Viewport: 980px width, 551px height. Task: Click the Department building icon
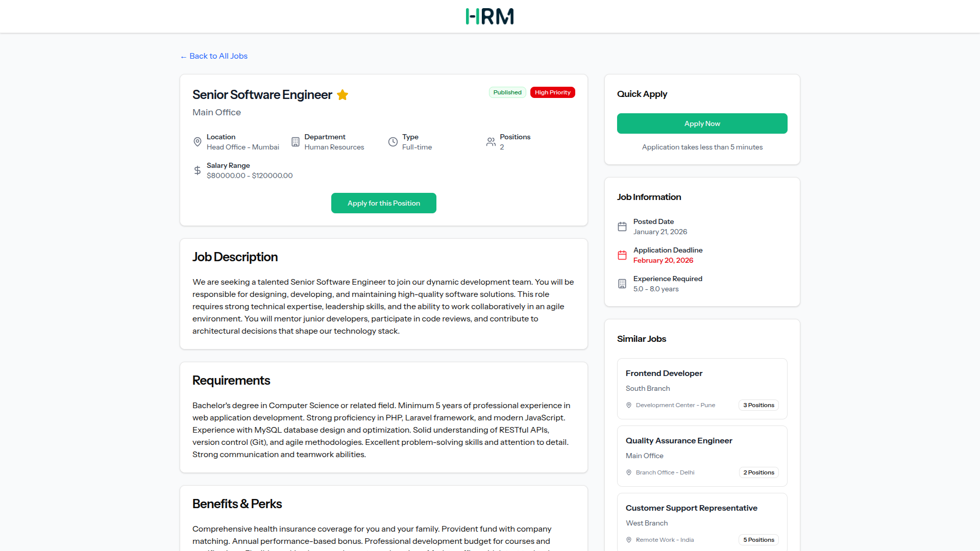(295, 142)
